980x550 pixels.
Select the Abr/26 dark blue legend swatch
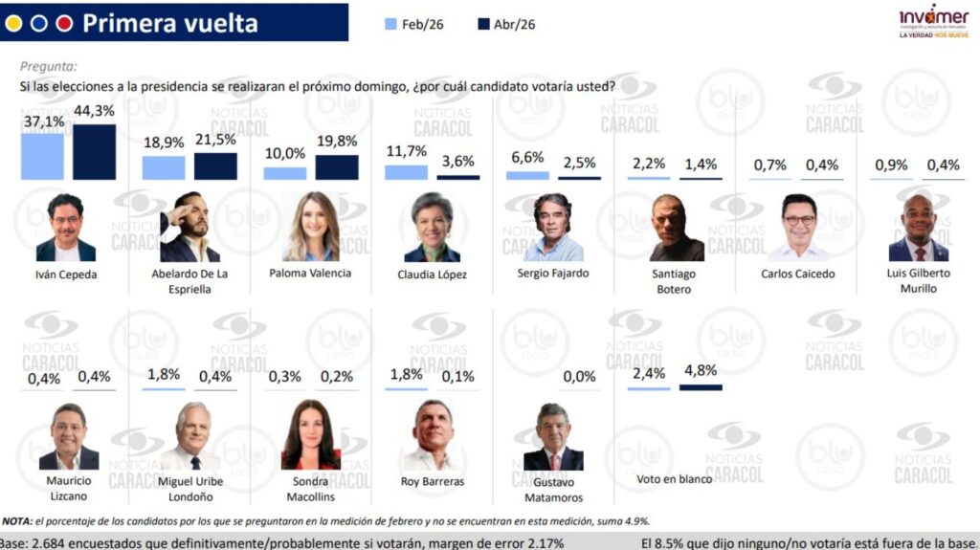coord(482,24)
